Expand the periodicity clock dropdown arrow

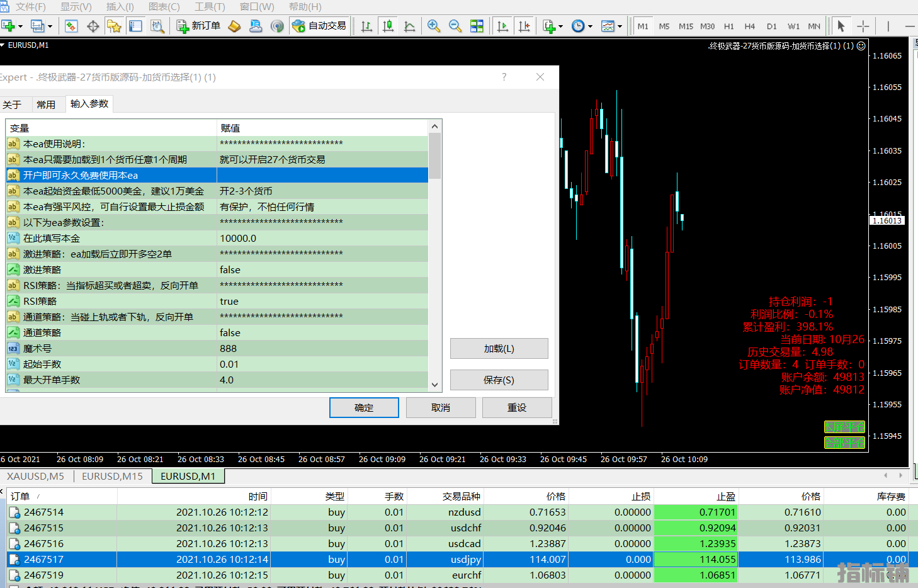pos(590,26)
